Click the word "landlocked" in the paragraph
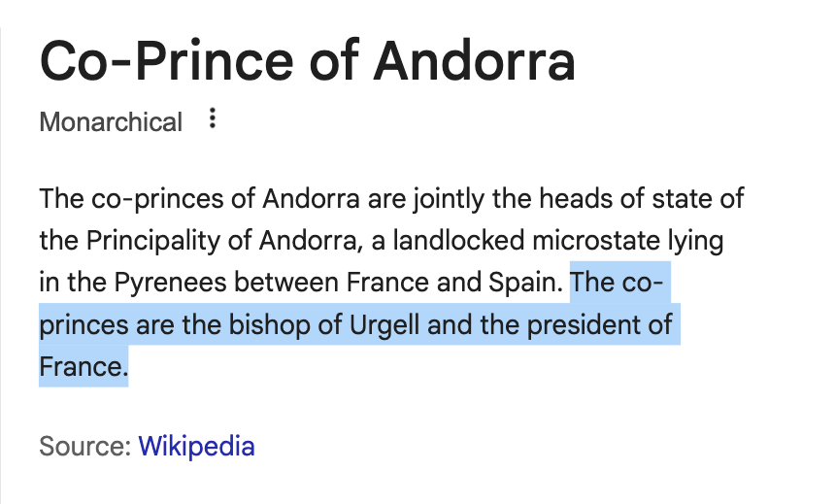Viewport: 835px width, 504px height. click(431, 241)
